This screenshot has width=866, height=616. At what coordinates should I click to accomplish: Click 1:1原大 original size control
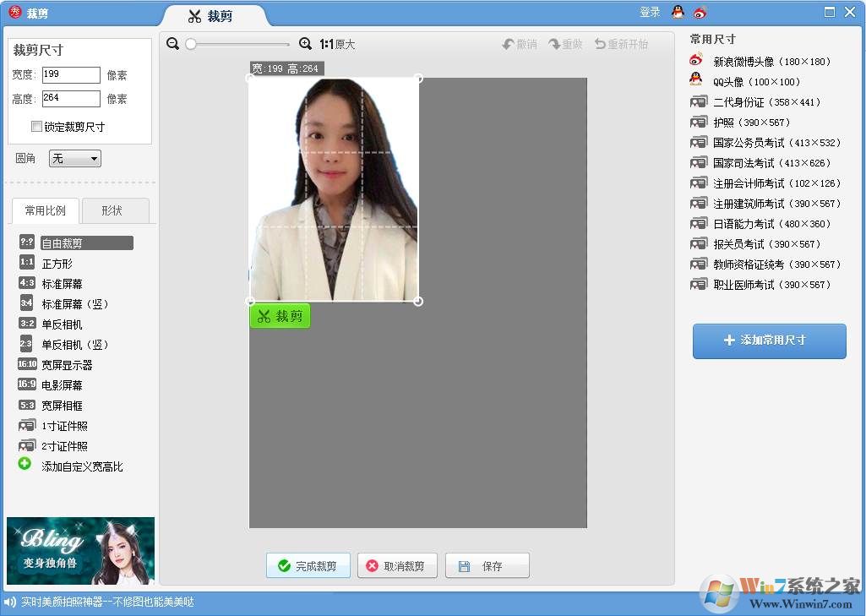tap(337, 44)
